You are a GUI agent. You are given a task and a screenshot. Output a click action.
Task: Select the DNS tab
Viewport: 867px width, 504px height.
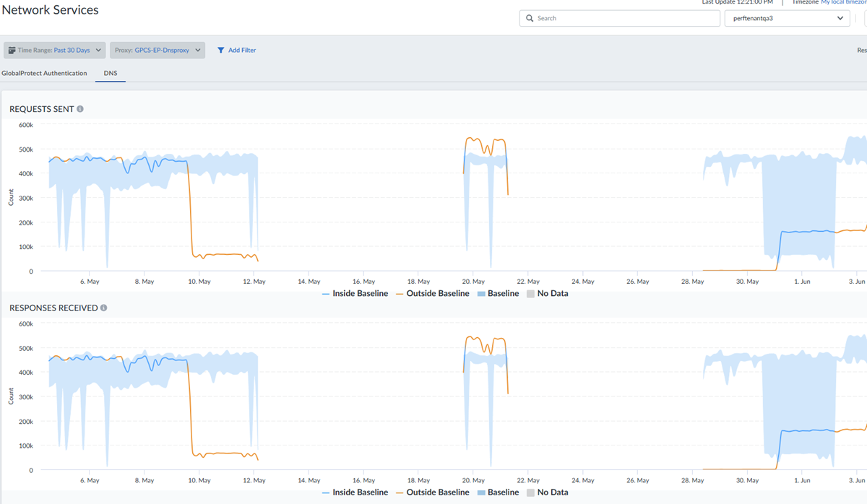coord(110,73)
